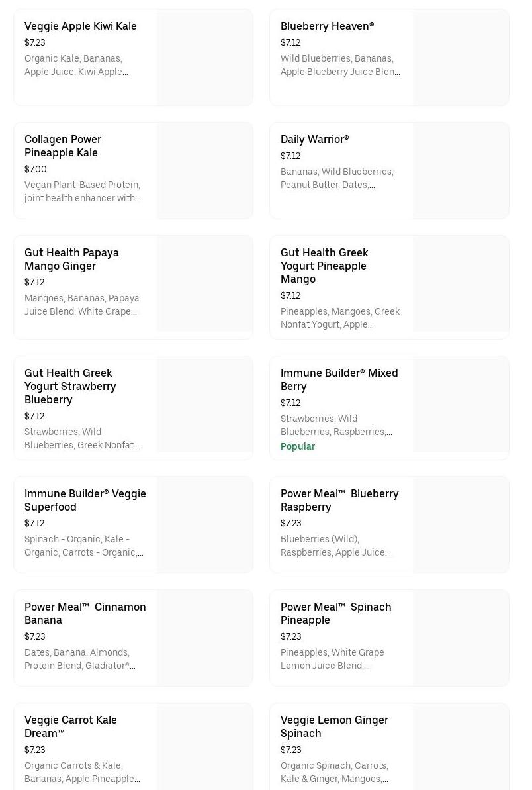
Task: Open Power Meal Cinnamon Banana item
Action: [x=85, y=613]
